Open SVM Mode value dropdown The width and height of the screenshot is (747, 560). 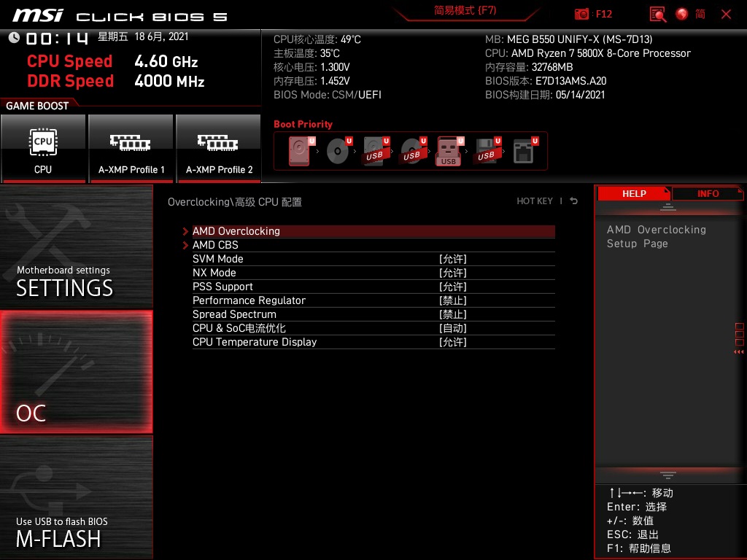(452, 259)
